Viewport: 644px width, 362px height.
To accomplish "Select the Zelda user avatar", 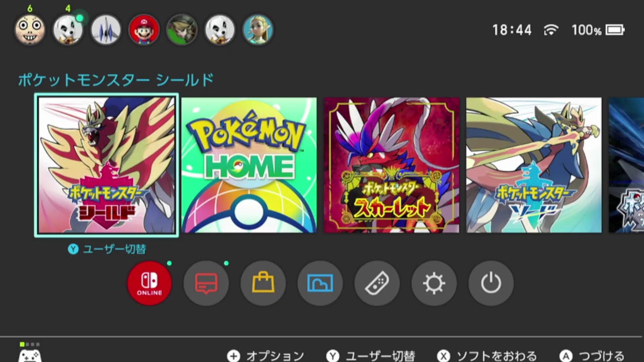I will pyautogui.click(x=258, y=30).
